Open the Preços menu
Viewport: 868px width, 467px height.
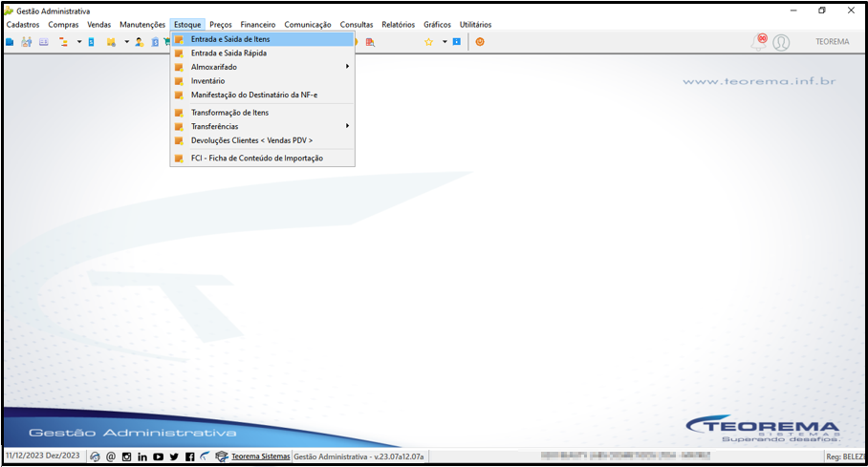point(220,24)
